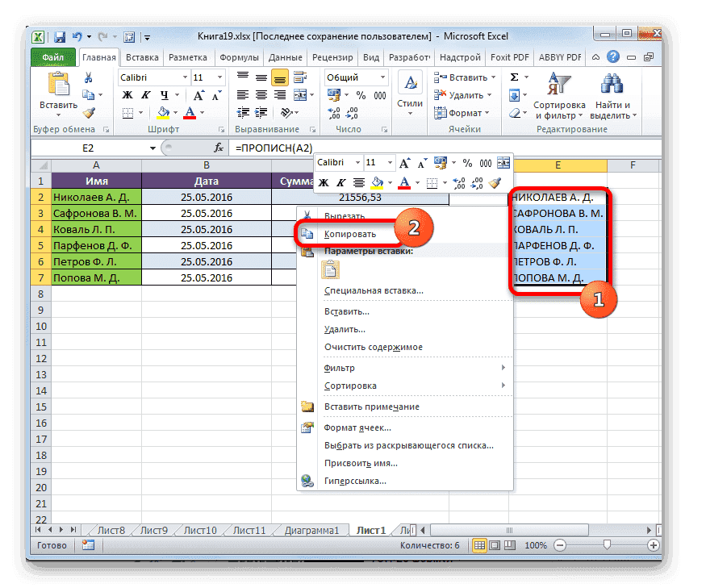
Task: Select the AutoSum sigma icon
Action: click(x=514, y=76)
